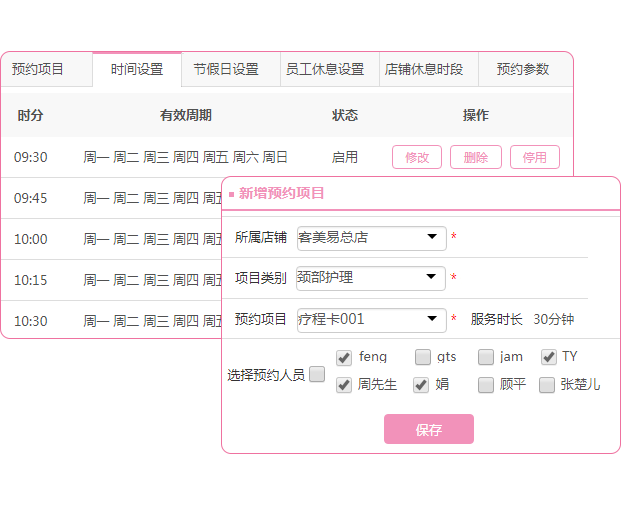Uncheck the feng staff checkbox
621x505 pixels.
point(344,357)
